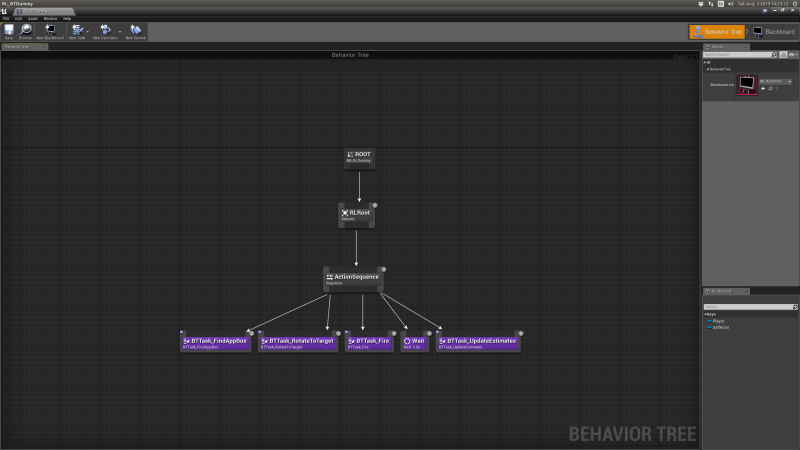
Task: Open the File menu
Action: 5,18
